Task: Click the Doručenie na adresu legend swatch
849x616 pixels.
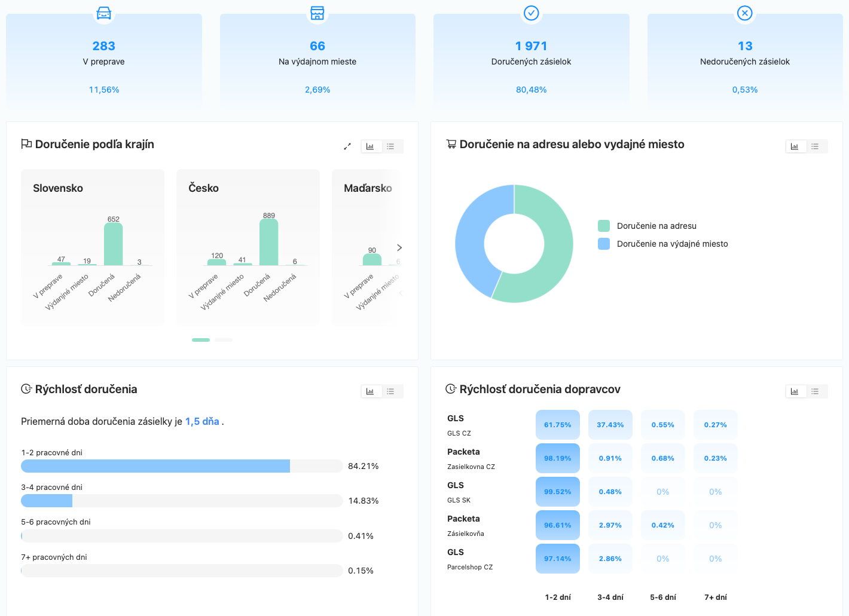Action: point(604,226)
